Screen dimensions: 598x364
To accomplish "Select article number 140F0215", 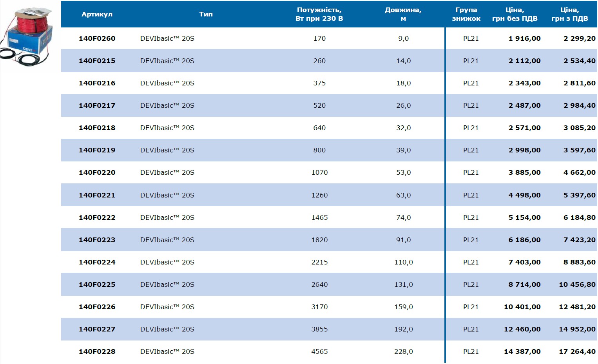I will point(97,61).
